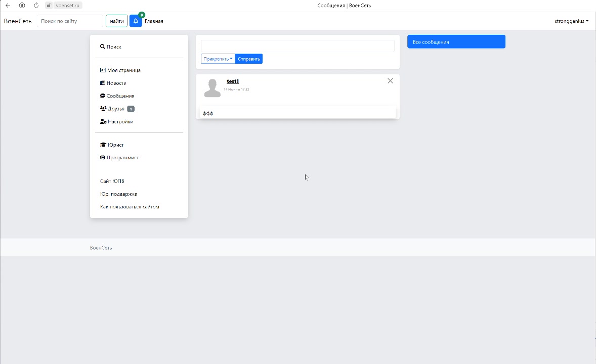This screenshot has width=596, height=364.
Task: Open the test1 user profile link
Action: tap(233, 81)
